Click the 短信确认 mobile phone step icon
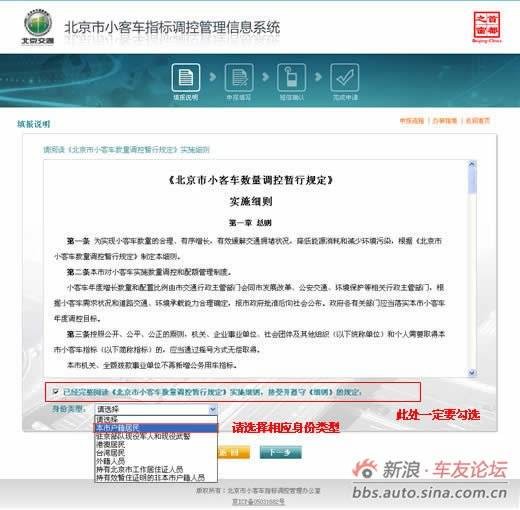 click(291, 77)
